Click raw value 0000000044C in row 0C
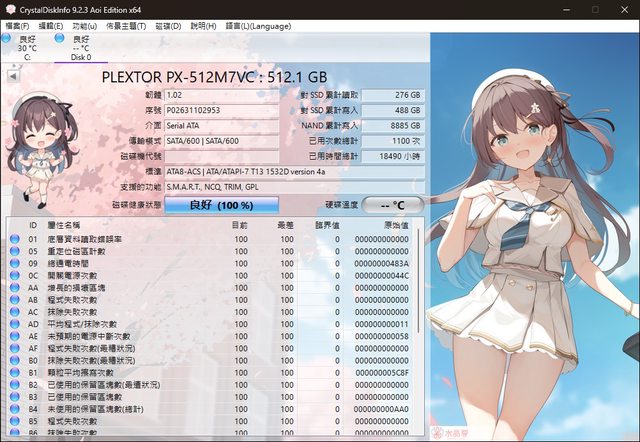The image size is (640, 442). click(x=381, y=276)
